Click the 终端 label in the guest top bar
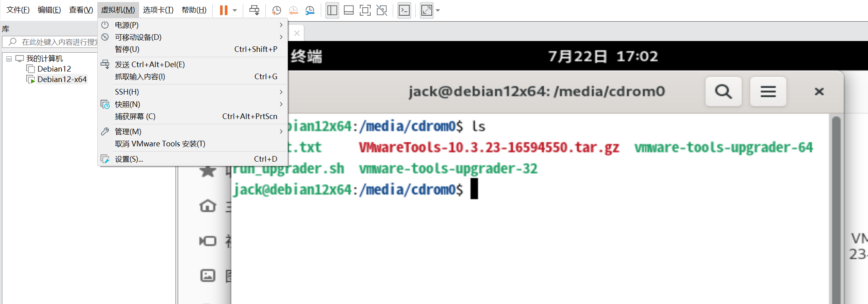 pos(307,56)
